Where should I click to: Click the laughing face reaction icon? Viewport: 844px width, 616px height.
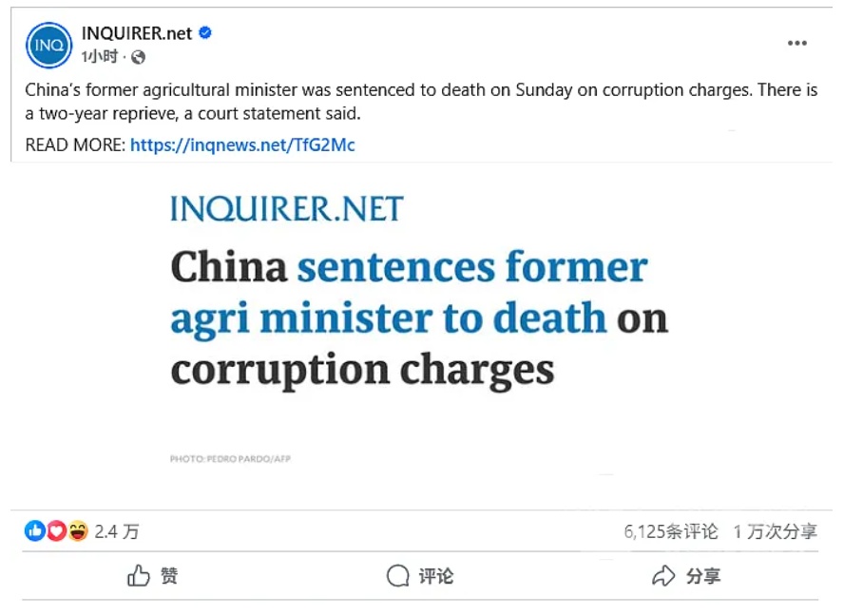pyautogui.click(x=77, y=531)
